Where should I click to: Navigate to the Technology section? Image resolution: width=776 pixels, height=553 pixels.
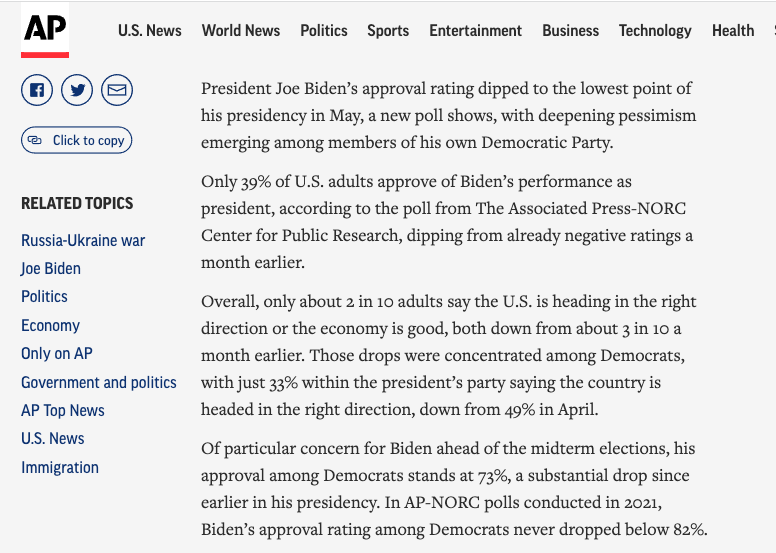tap(655, 30)
